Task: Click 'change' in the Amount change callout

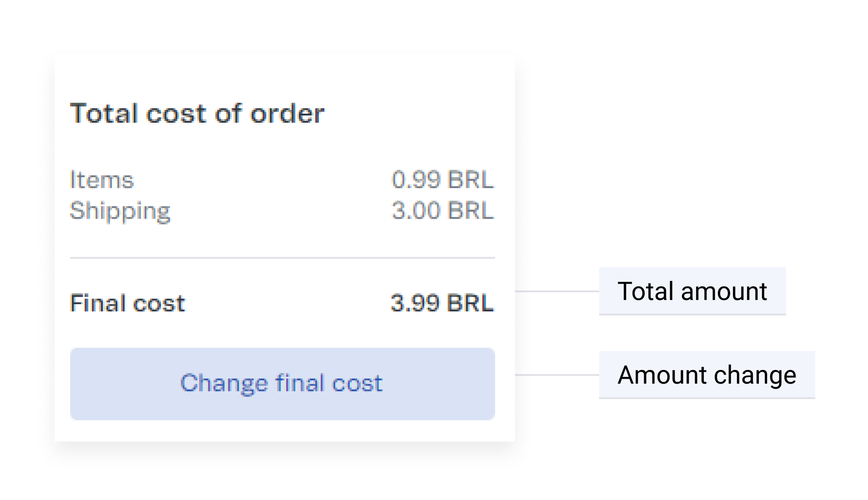Action: click(755, 375)
